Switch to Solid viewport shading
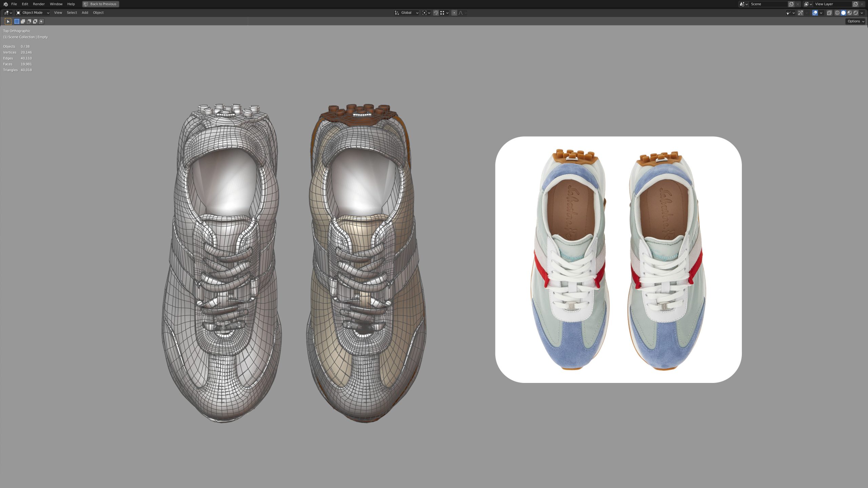The image size is (868, 488). (843, 13)
